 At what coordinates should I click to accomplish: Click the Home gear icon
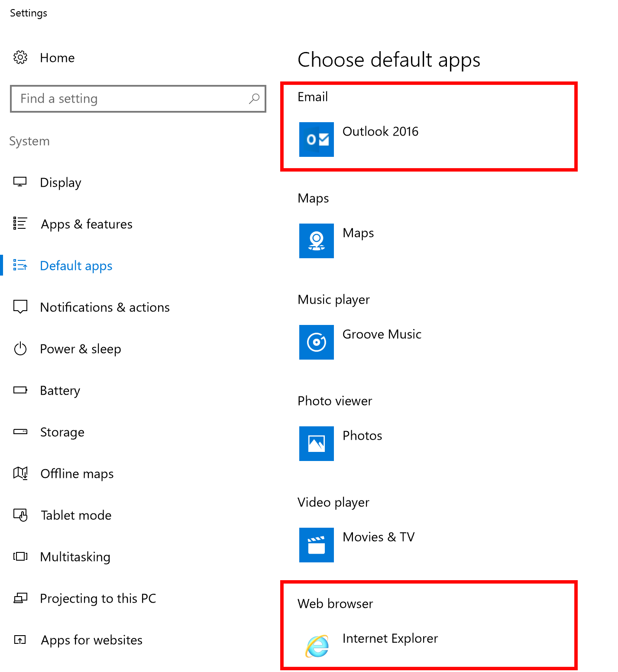tap(20, 57)
